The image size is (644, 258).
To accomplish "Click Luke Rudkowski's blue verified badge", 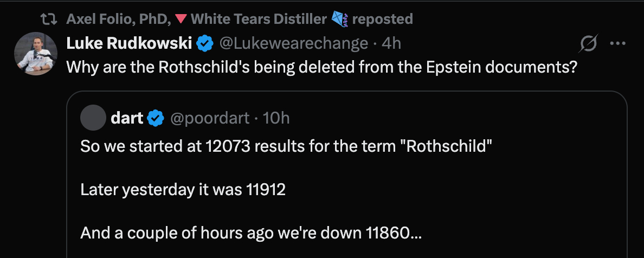I will 204,43.
